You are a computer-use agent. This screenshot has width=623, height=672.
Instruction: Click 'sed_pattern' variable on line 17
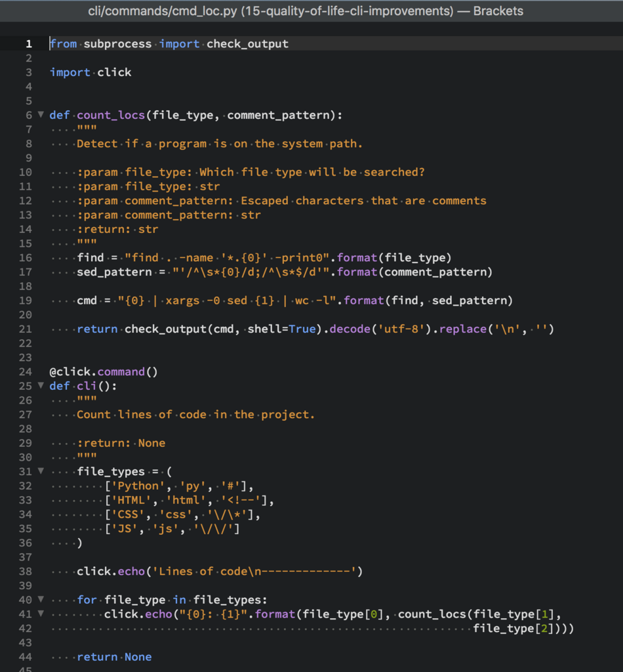pyautogui.click(x=114, y=272)
